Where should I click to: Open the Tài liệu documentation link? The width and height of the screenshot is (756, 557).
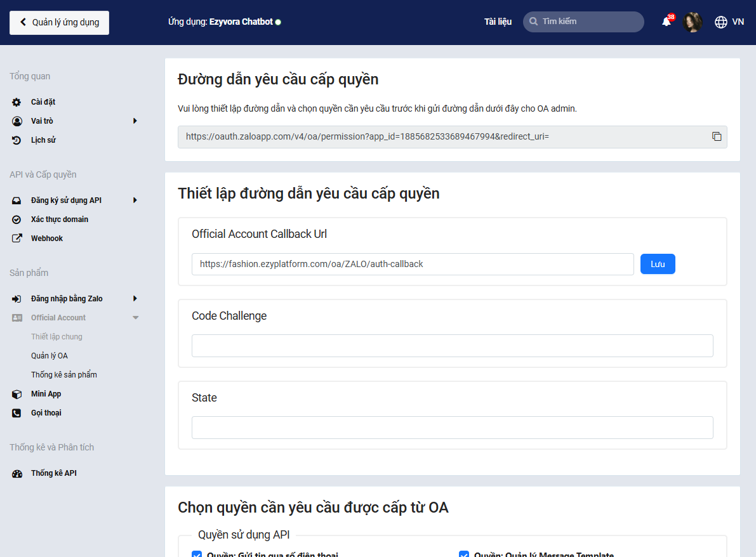point(498,22)
